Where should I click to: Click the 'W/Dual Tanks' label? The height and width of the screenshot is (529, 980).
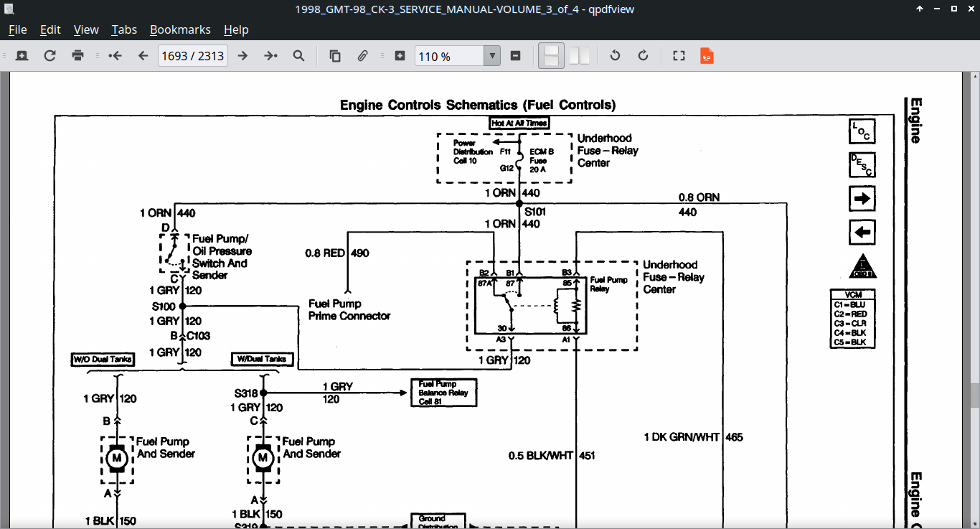(x=262, y=359)
